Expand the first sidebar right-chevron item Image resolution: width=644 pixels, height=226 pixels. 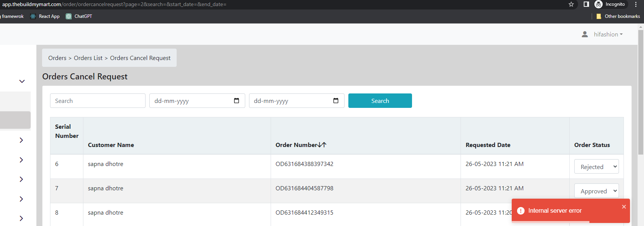(x=21, y=140)
